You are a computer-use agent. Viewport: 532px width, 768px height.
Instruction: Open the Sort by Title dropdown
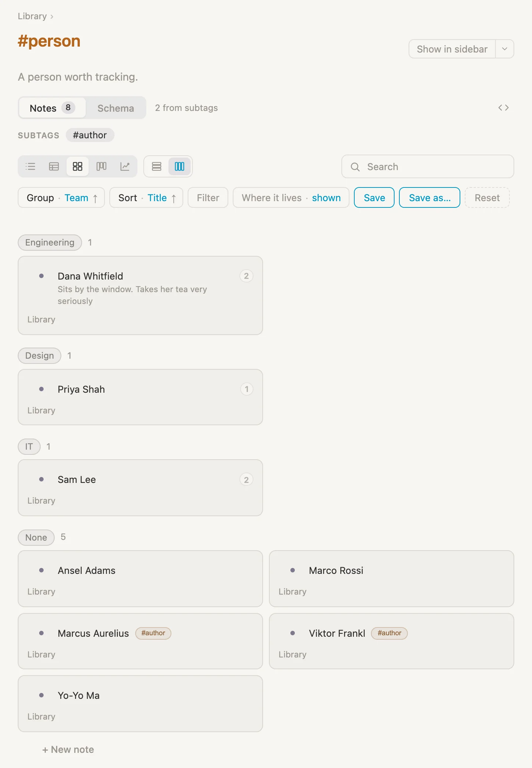(146, 197)
